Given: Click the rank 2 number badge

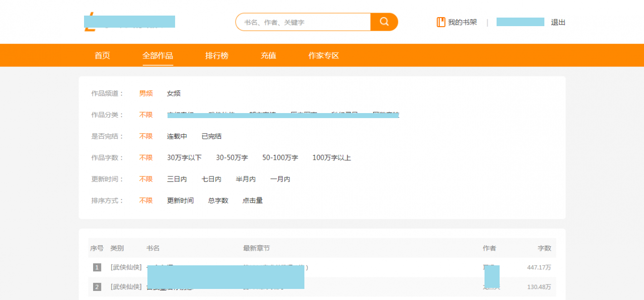Looking at the screenshot, I should (97, 287).
